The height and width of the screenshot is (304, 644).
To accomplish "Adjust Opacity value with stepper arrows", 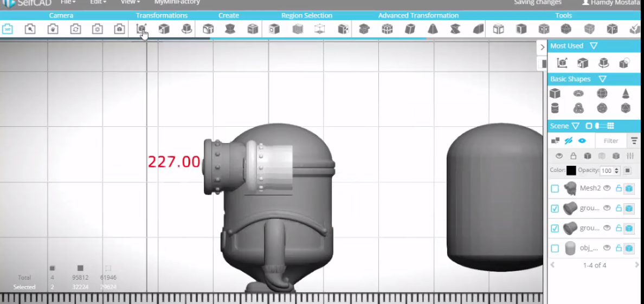I will pos(616,171).
